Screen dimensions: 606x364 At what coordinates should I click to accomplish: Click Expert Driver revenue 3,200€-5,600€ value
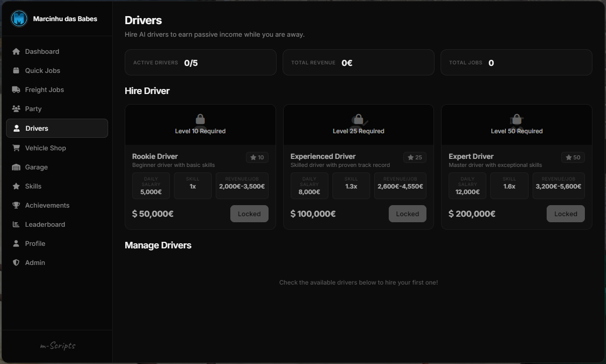559,187
